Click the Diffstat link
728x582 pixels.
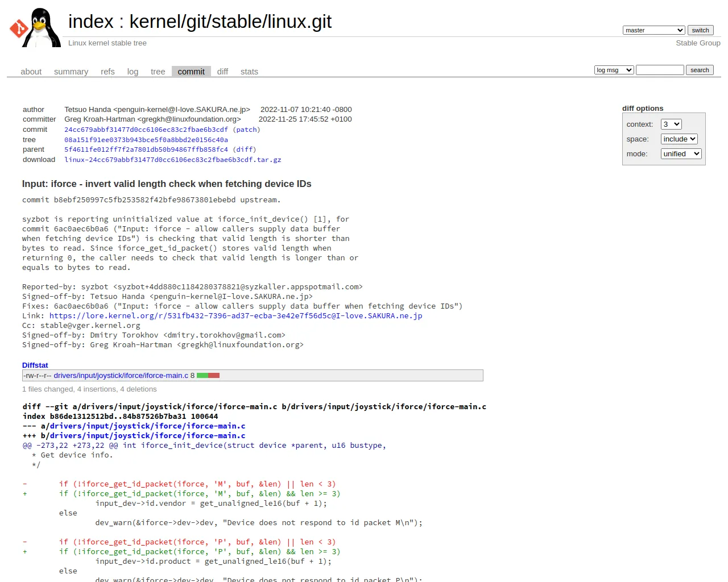pyautogui.click(x=35, y=365)
